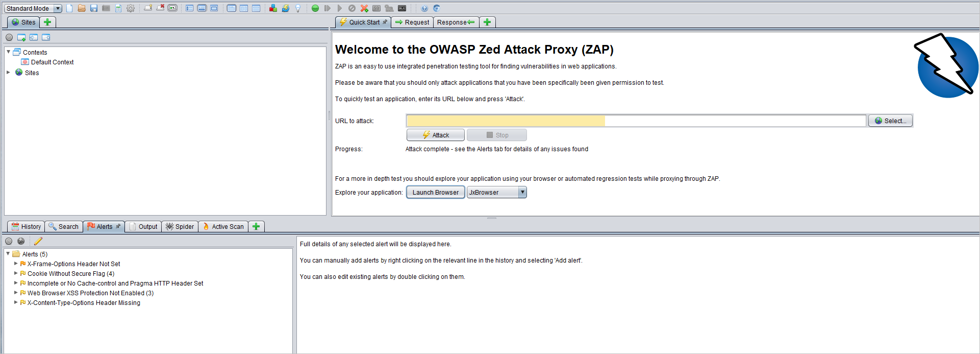
Task: Select the Expand Sites tab layout
Action: (190, 8)
